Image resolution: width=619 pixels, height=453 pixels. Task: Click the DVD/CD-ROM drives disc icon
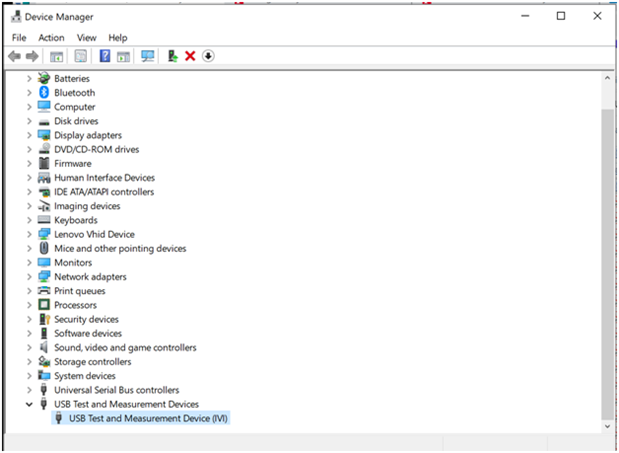coord(44,149)
